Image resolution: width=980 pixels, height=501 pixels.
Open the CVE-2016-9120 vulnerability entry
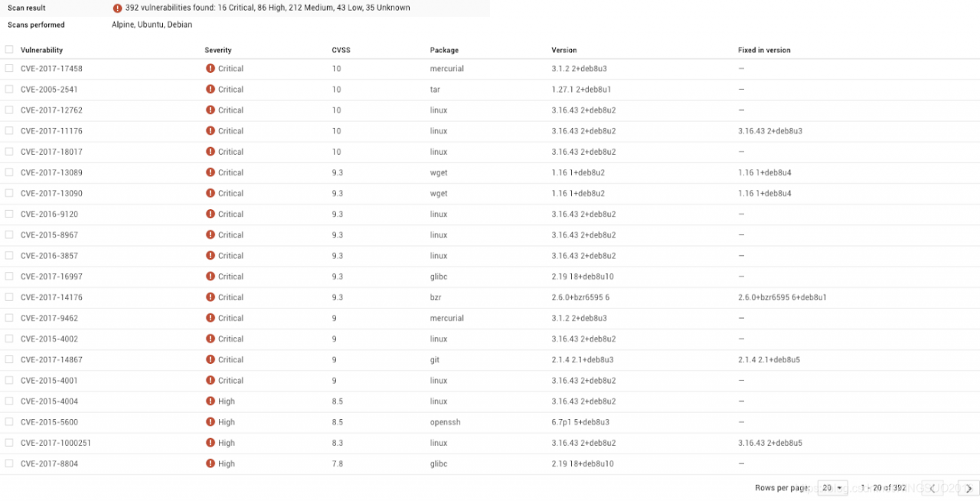pyautogui.click(x=49, y=214)
